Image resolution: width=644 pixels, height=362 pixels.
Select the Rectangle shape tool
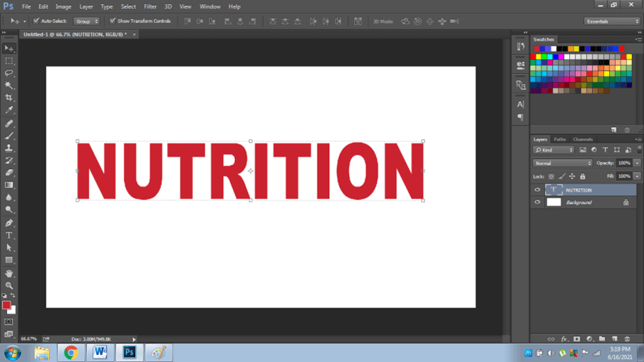[9, 259]
